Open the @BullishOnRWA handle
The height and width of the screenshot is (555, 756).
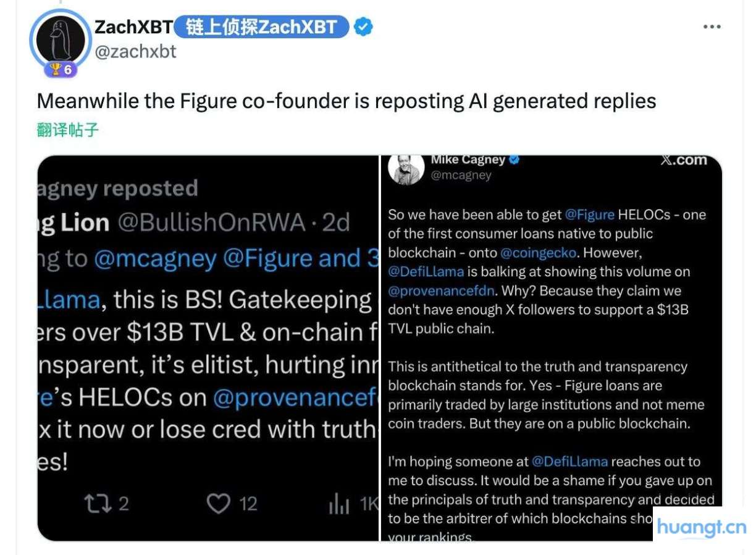pyautogui.click(x=211, y=222)
